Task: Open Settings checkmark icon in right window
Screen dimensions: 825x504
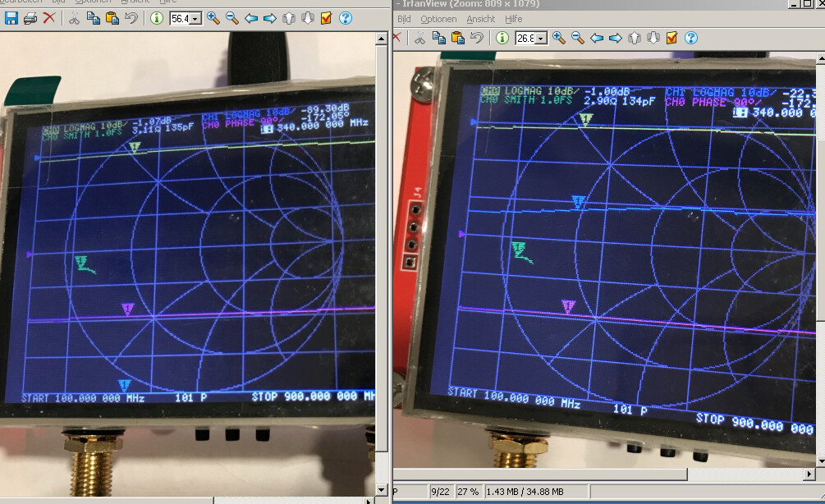Action: [x=671, y=38]
